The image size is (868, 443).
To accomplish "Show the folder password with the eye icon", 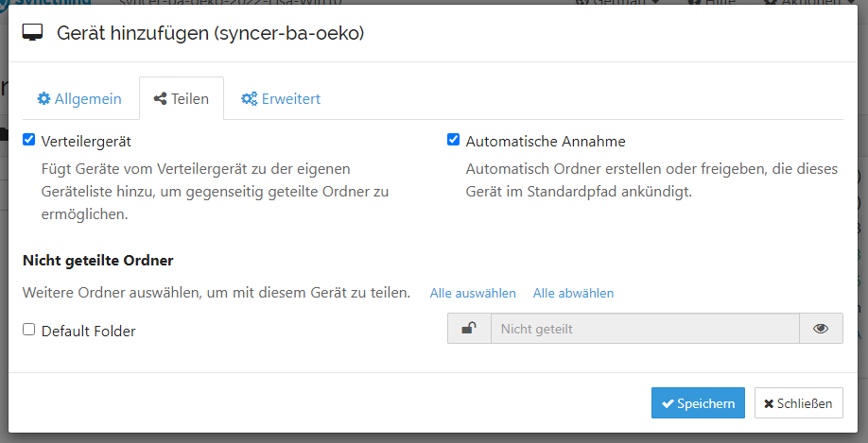I will (821, 329).
